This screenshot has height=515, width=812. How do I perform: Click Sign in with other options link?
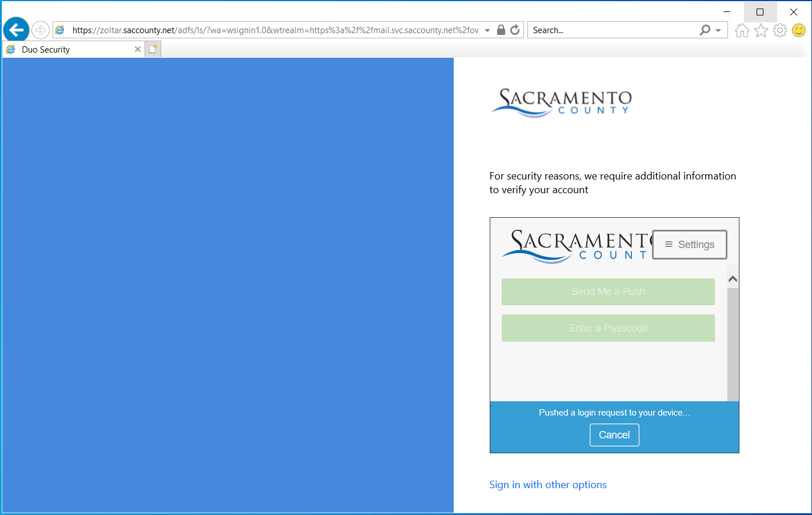tap(548, 485)
